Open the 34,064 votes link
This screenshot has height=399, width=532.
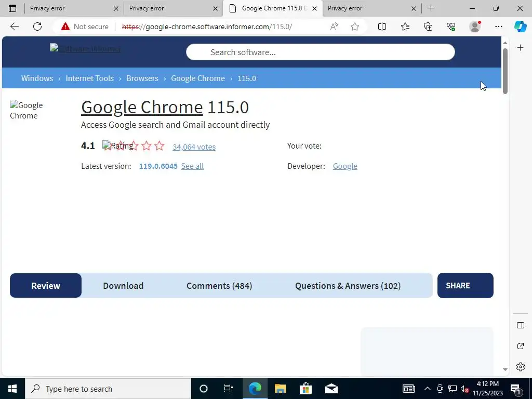194,147
